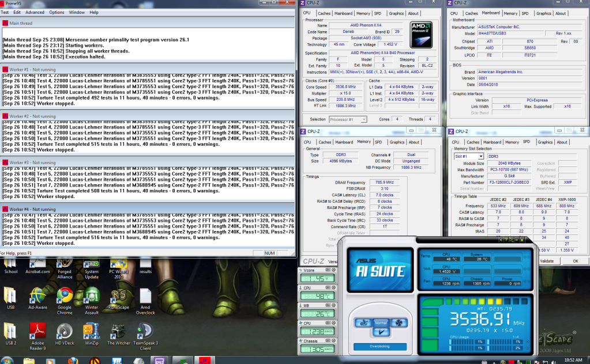
Task: Click the clock showing 10:52 AM
Action: [573, 360]
